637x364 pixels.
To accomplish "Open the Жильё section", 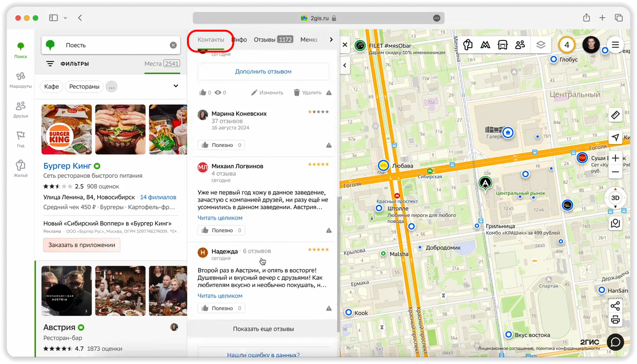I will [x=20, y=169].
